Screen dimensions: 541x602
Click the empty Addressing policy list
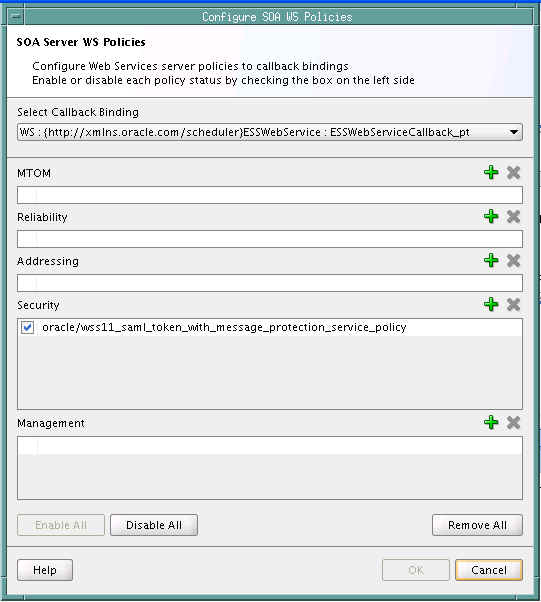[x=270, y=283]
